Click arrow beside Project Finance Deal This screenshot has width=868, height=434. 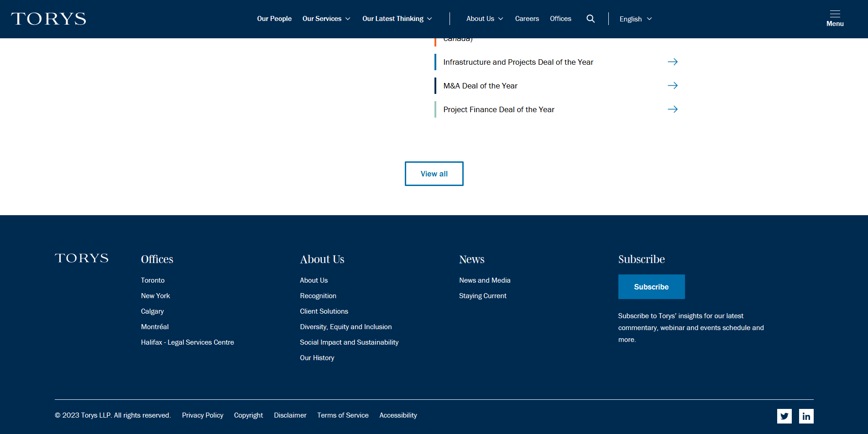tap(673, 109)
